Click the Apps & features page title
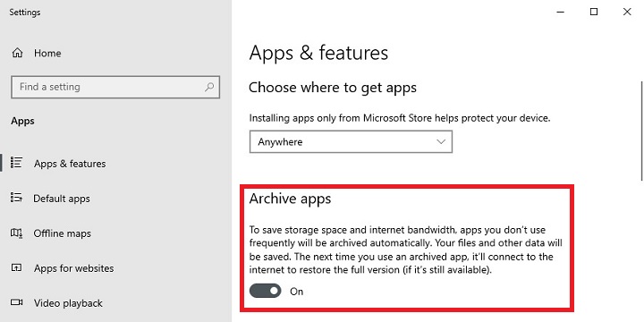Screen dimensions: 644x322 coord(318,54)
